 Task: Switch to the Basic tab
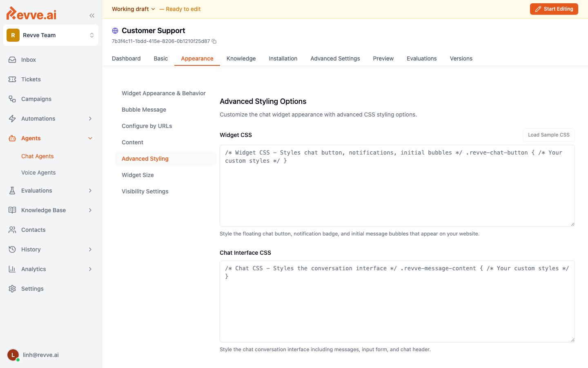tap(161, 58)
